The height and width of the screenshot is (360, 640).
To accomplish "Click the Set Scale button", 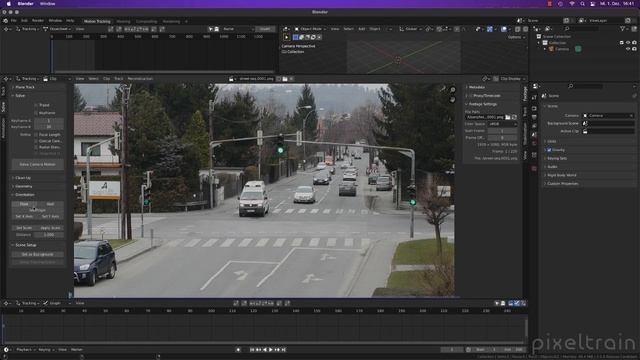I will [x=24, y=228].
